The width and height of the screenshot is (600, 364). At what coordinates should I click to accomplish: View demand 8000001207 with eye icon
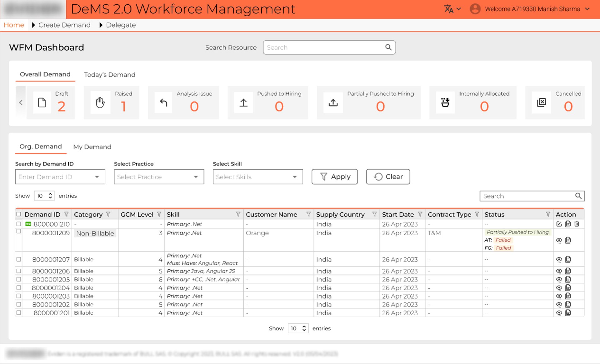559,259
